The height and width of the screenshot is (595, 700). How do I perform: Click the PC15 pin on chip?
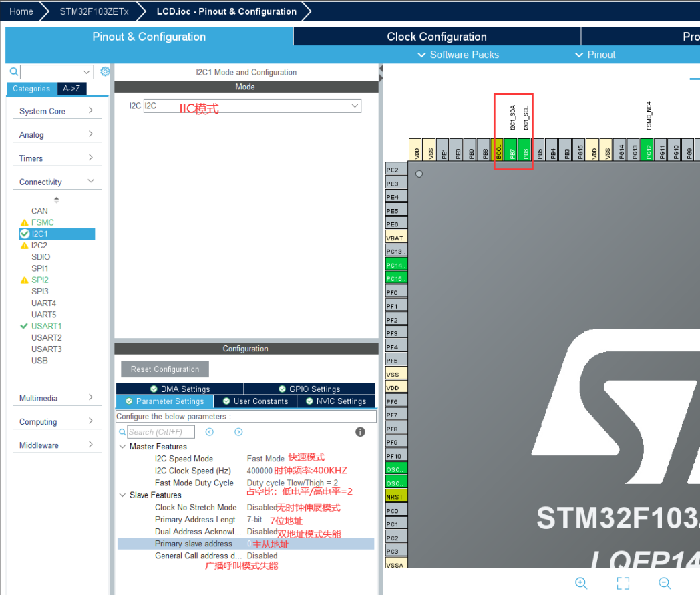coord(397,278)
